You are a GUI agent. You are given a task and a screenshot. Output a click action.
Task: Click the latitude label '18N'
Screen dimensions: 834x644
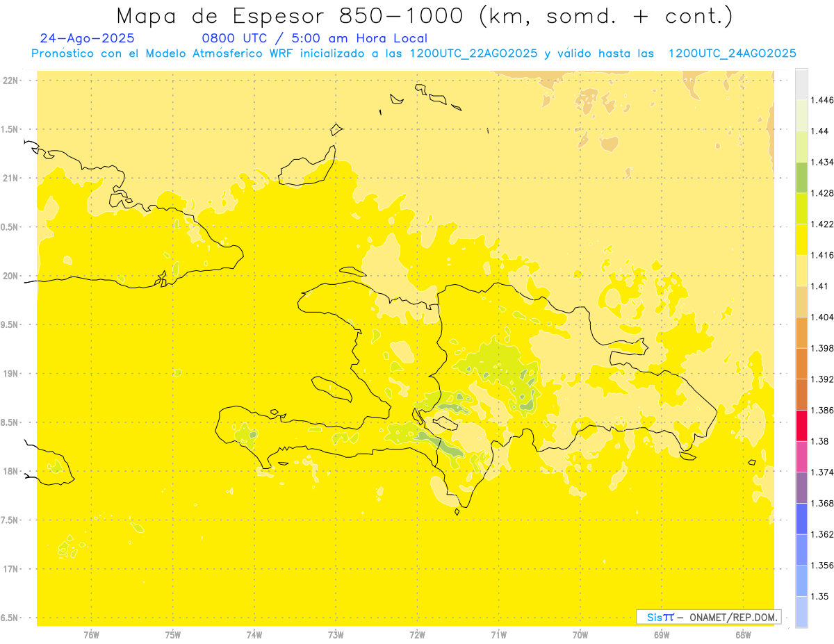(10, 472)
